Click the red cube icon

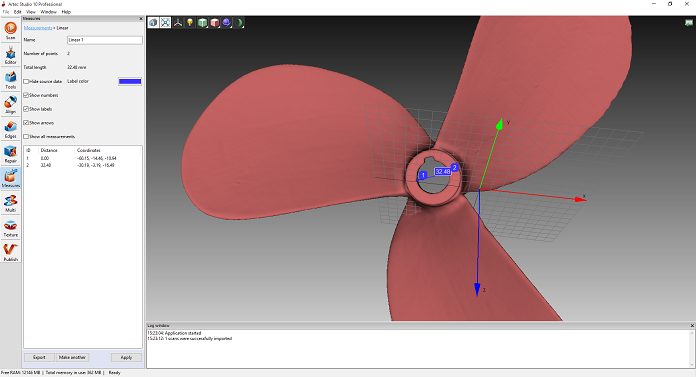tap(214, 22)
